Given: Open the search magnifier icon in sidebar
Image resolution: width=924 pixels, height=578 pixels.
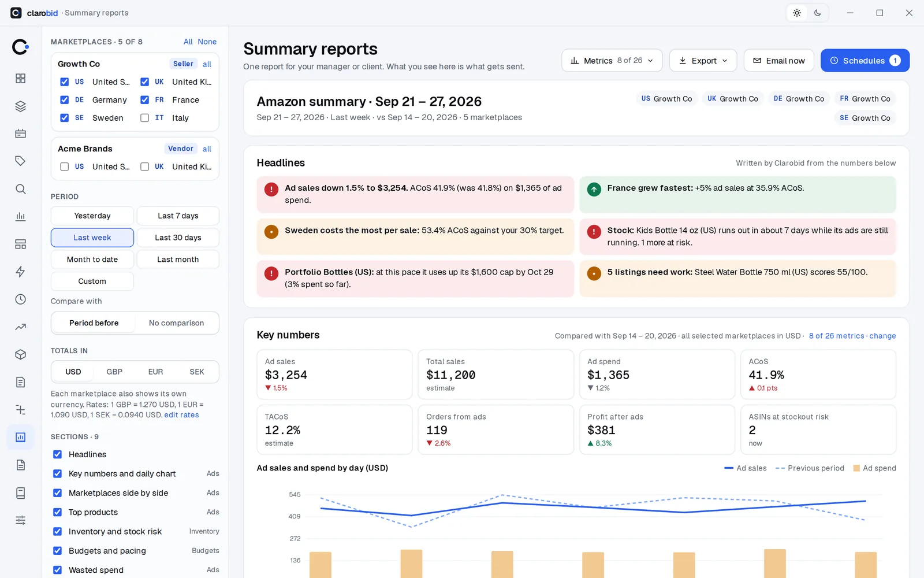Looking at the screenshot, I should tap(21, 189).
